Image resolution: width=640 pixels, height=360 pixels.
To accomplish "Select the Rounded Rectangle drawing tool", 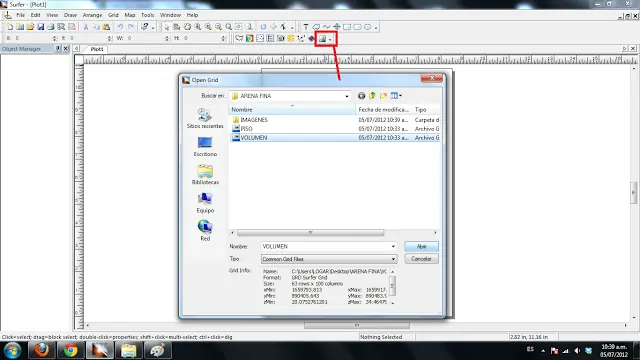I will [357, 27].
